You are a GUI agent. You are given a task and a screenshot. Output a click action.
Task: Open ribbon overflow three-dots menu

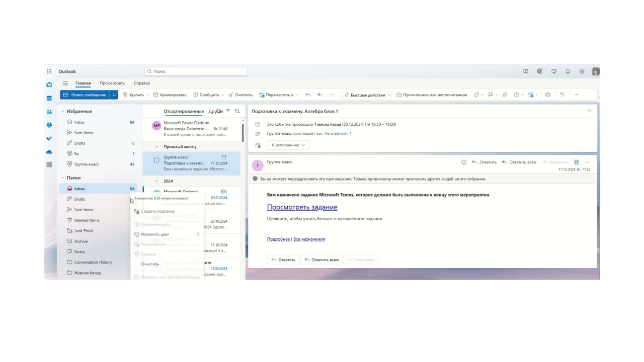click(577, 95)
